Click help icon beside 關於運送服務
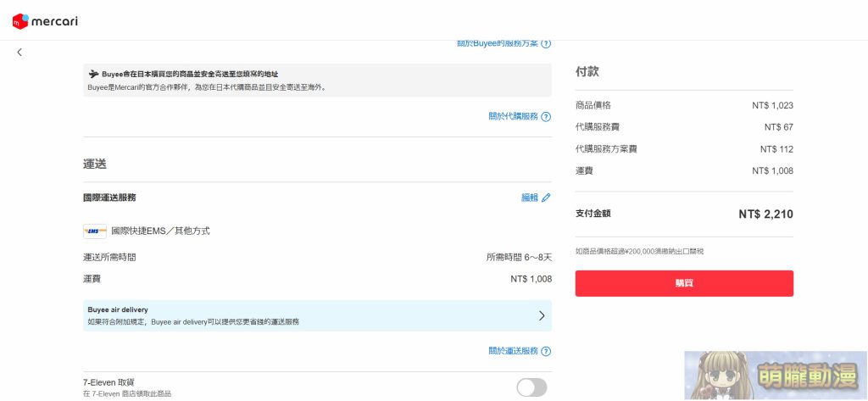 (546, 351)
